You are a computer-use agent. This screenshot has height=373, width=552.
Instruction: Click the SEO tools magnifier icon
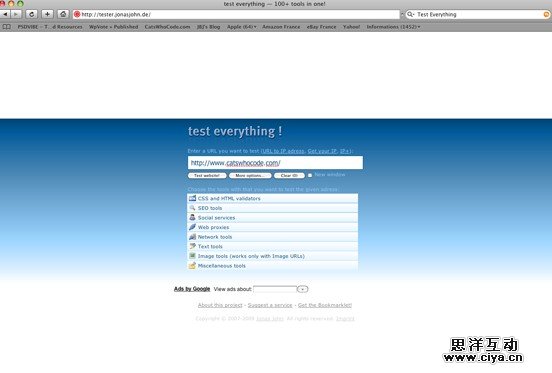tap(192, 208)
